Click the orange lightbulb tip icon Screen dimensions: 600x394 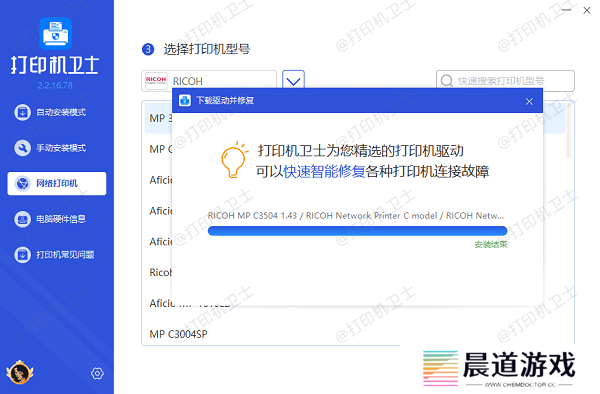pos(234,160)
